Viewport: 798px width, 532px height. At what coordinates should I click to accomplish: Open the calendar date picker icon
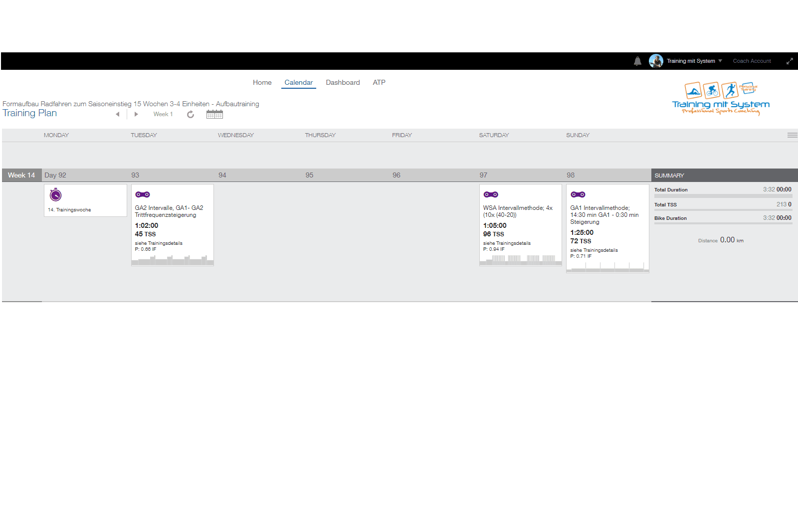tap(214, 115)
